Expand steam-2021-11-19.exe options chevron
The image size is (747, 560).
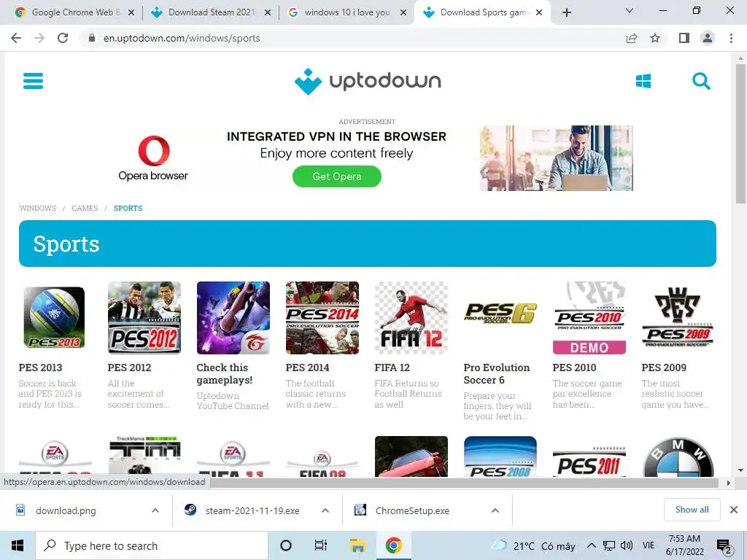click(325, 510)
